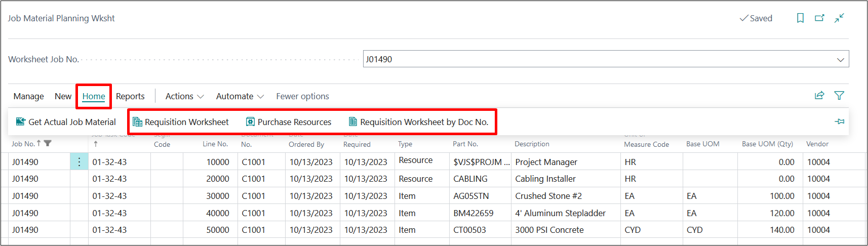868x246 pixels.
Task: Click Purchase Resources action
Action: click(x=289, y=122)
